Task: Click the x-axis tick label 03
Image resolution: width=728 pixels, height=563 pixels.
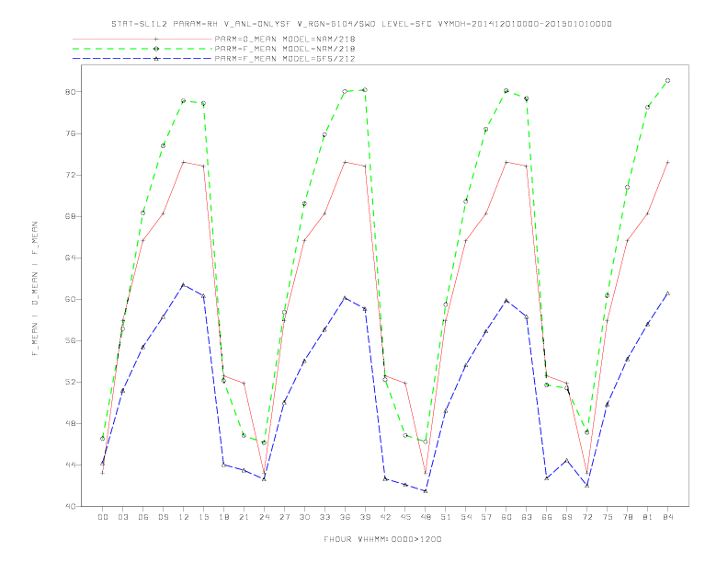Action: [x=122, y=517]
